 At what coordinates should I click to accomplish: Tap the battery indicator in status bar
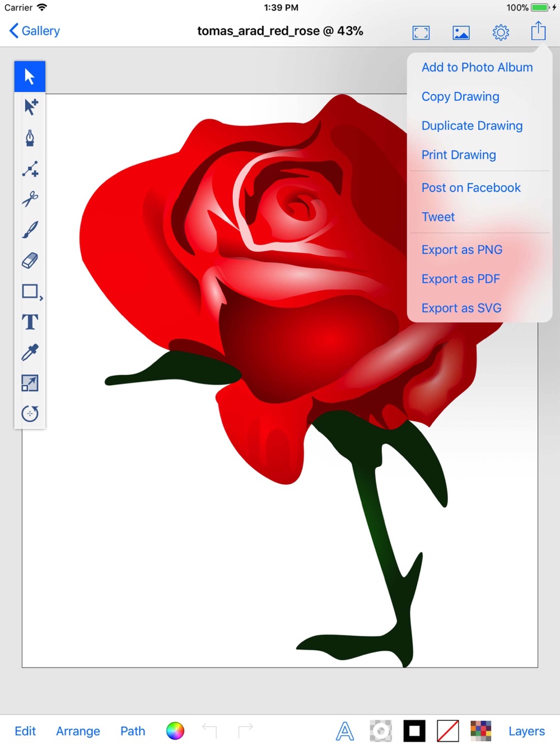pyautogui.click(x=540, y=8)
